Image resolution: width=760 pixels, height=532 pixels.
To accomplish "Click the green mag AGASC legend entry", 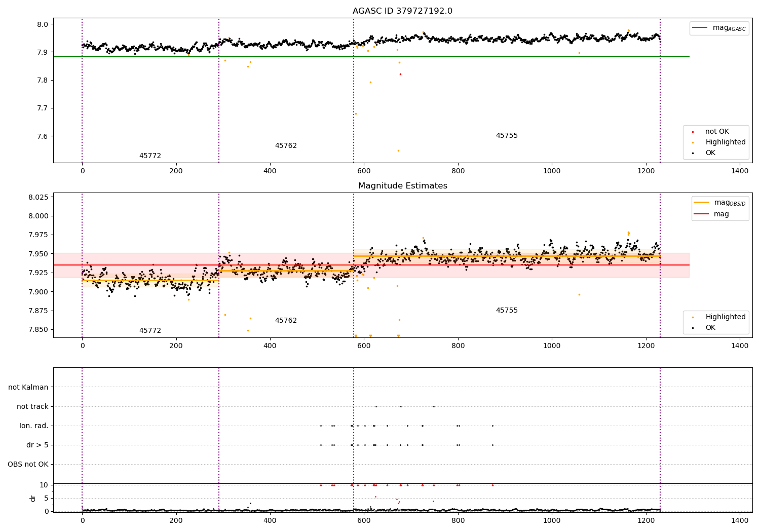I will 719,28.
